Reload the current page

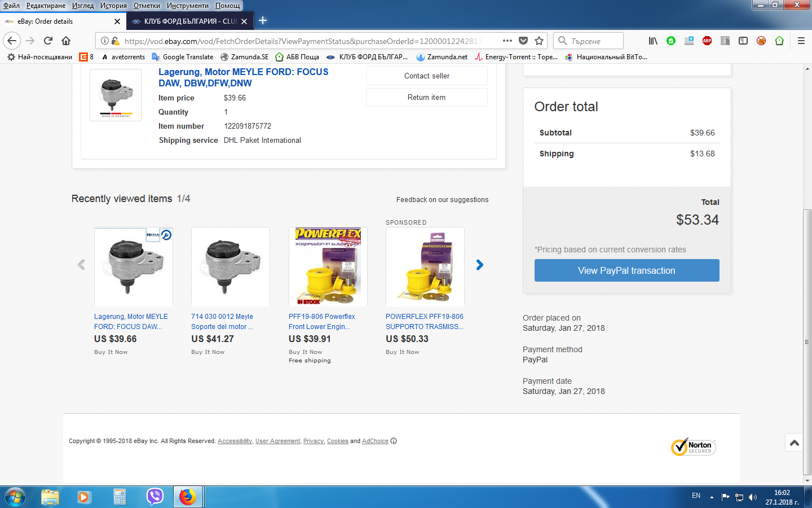click(48, 41)
